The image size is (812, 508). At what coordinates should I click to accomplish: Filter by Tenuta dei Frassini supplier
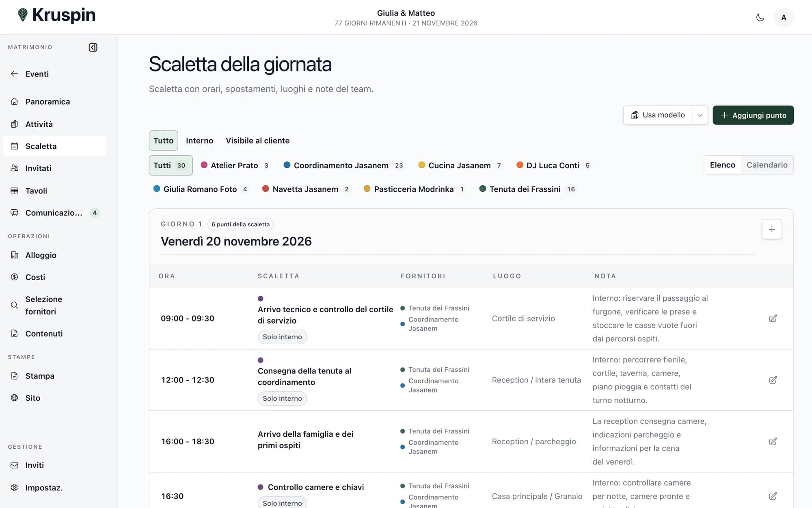[527, 189]
